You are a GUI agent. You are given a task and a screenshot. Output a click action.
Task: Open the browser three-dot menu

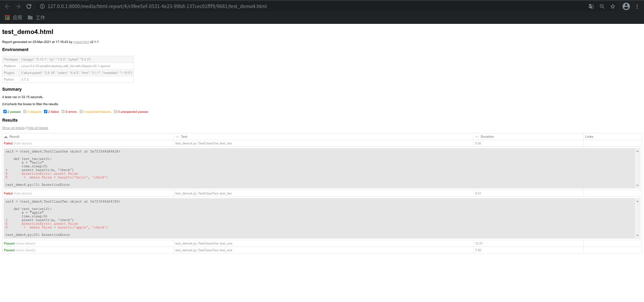coord(637,6)
